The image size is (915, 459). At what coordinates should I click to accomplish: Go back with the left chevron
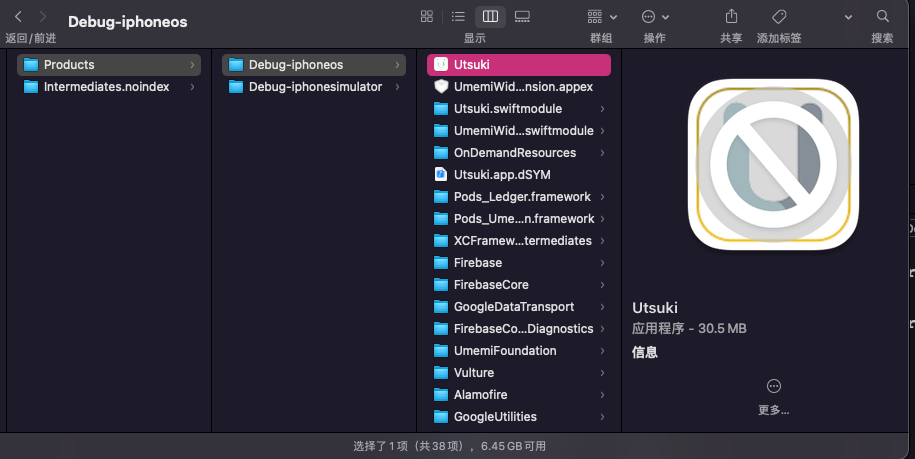coord(18,16)
